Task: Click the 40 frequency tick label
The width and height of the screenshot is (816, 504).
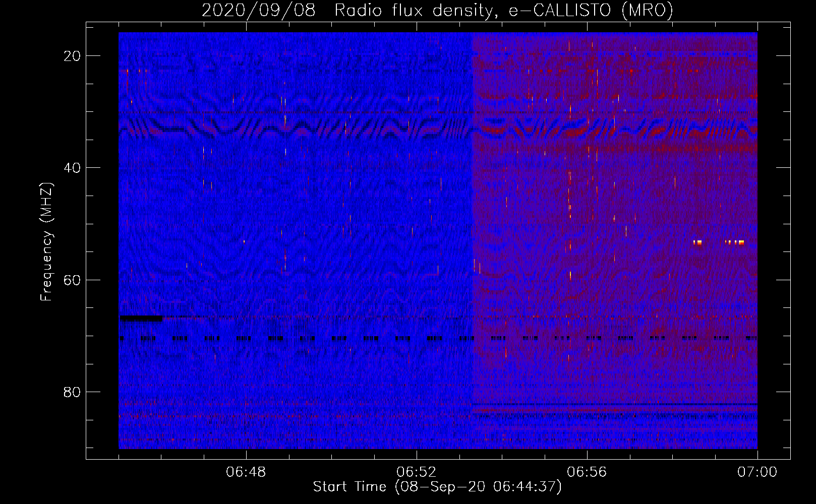Action: point(73,168)
